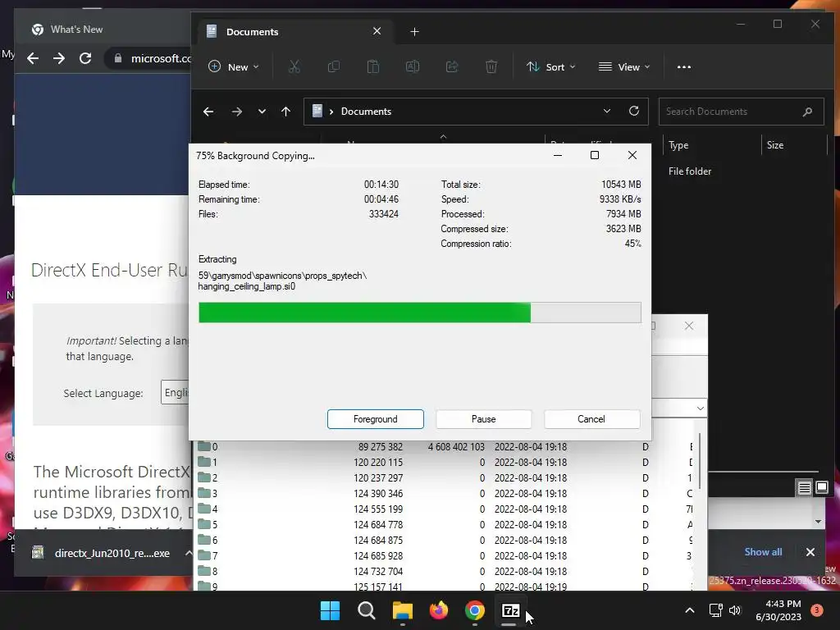Select the Documents tab in Explorer

coord(294,32)
